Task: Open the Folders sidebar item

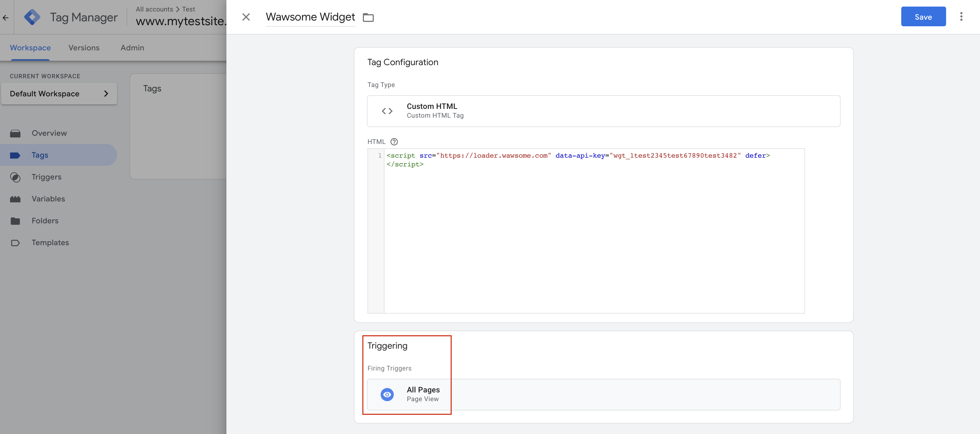Action: pos(45,221)
